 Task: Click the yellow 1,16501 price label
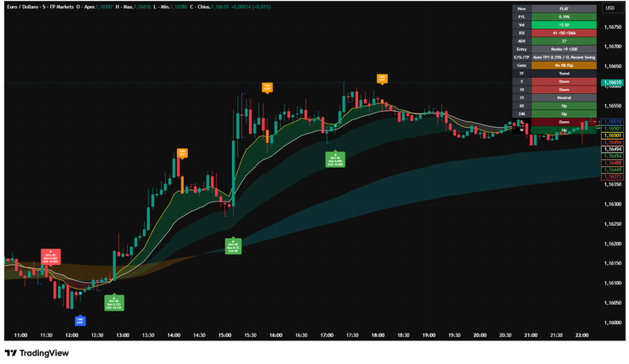[612, 135]
